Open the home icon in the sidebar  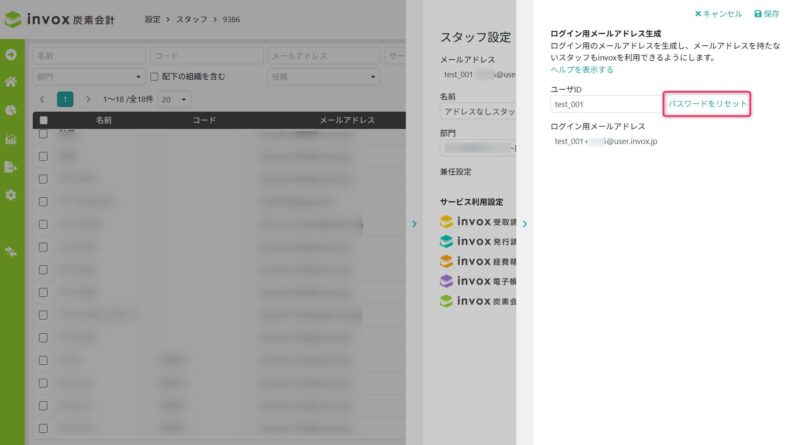pyautogui.click(x=11, y=82)
